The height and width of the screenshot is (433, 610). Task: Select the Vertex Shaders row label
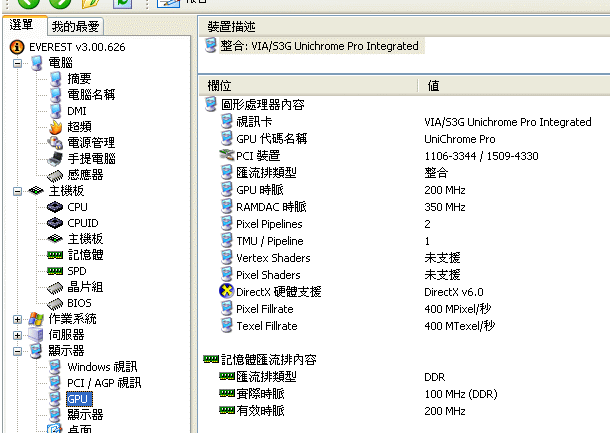pos(273,258)
